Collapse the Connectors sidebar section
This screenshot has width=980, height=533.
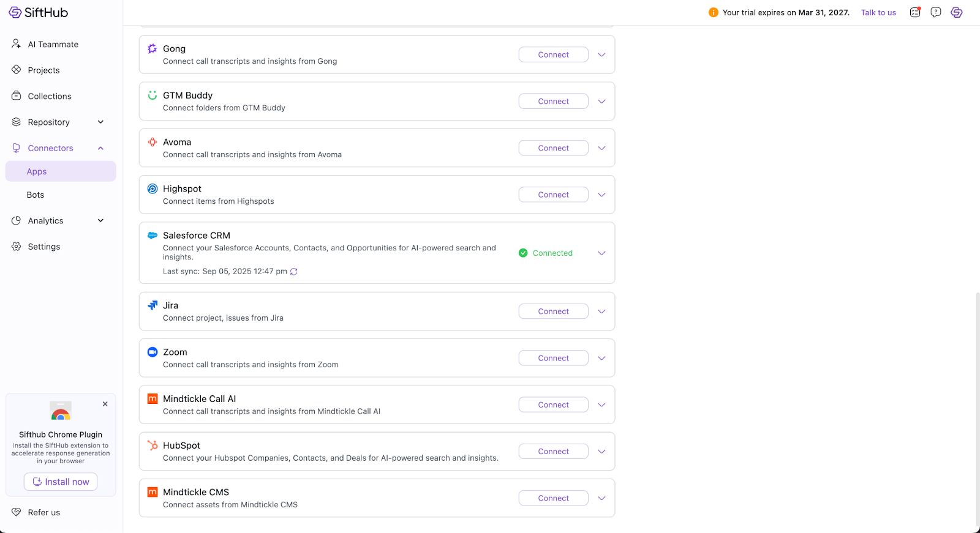pyautogui.click(x=100, y=148)
